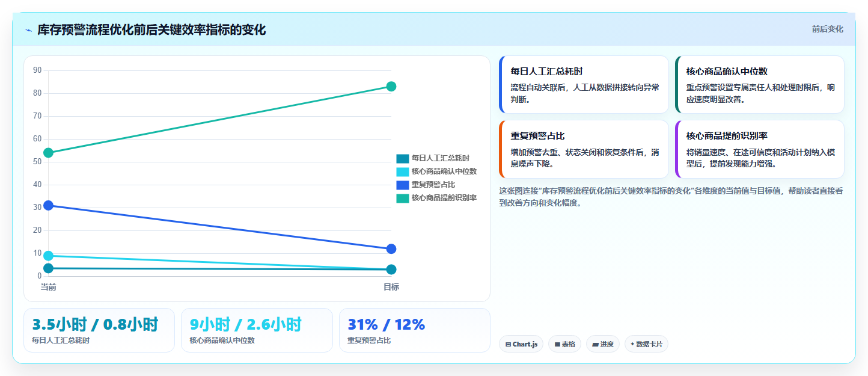Select the 核心商品提前识别率 description card
Screen dimensions: 868x376
[x=759, y=149]
